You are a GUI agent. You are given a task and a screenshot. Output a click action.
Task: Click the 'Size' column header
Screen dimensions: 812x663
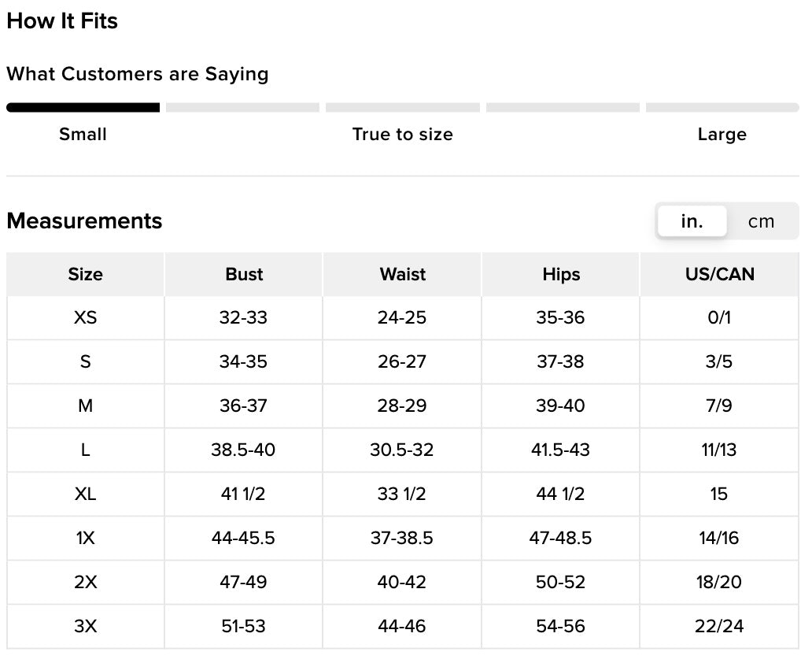coord(85,275)
